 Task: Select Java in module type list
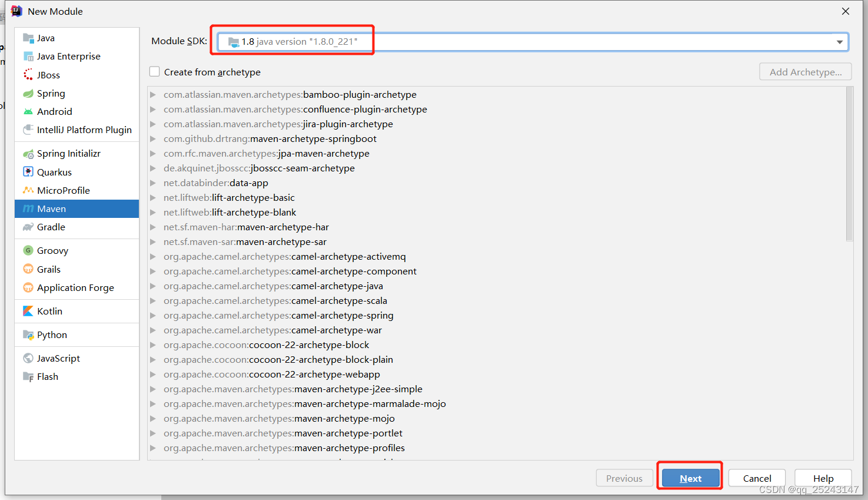77,38
